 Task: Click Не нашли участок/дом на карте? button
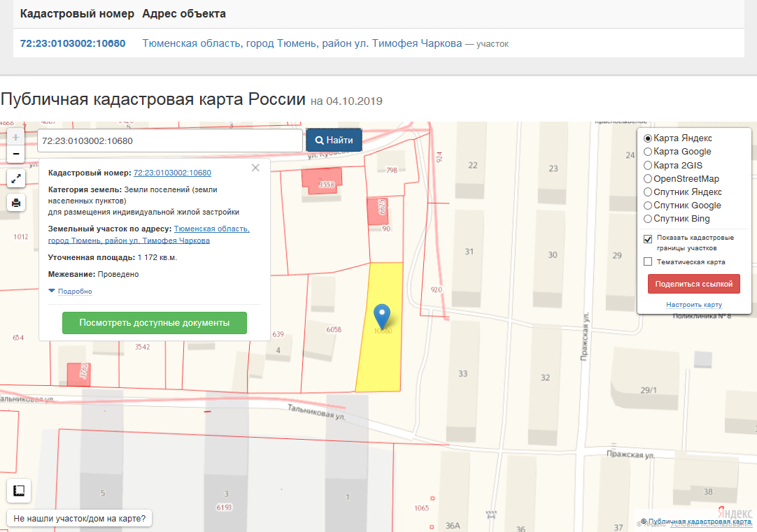80,519
